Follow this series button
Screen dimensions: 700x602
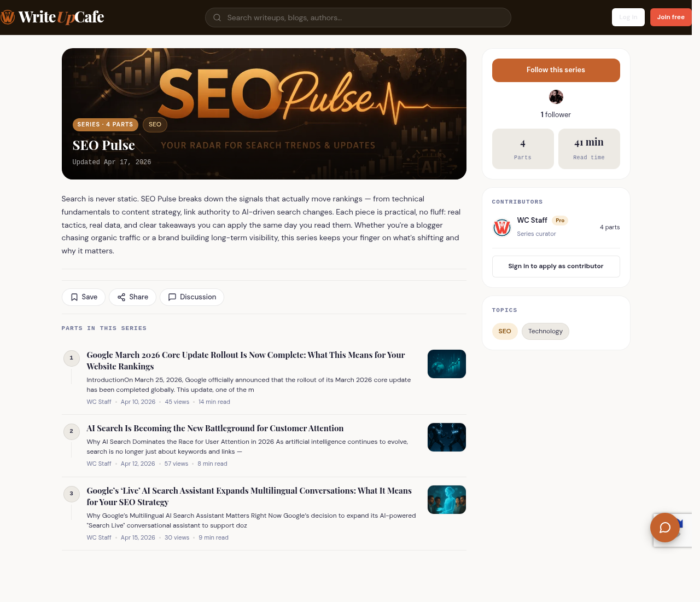(x=556, y=70)
